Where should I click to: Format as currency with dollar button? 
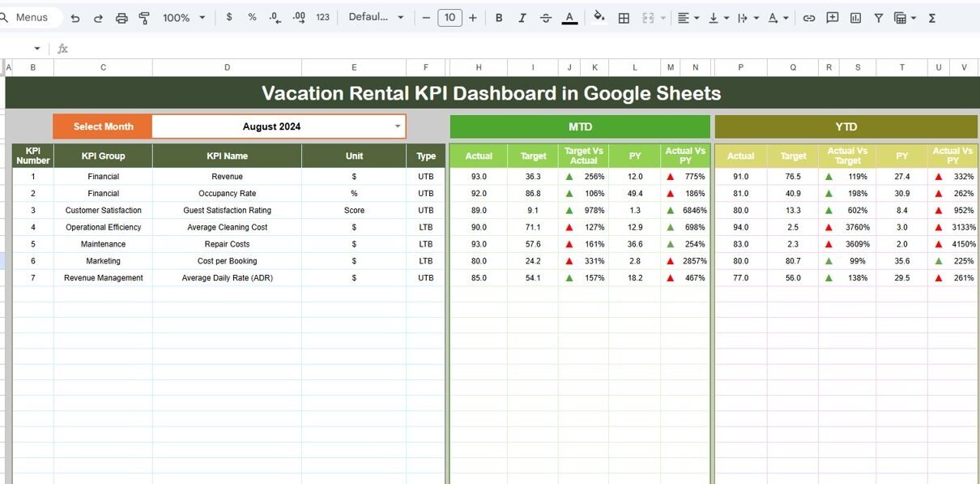click(229, 17)
